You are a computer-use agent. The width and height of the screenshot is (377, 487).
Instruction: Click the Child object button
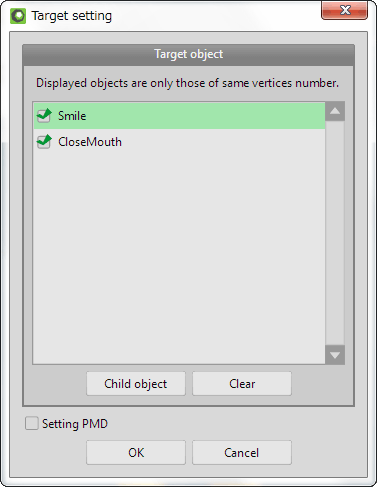point(136,384)
